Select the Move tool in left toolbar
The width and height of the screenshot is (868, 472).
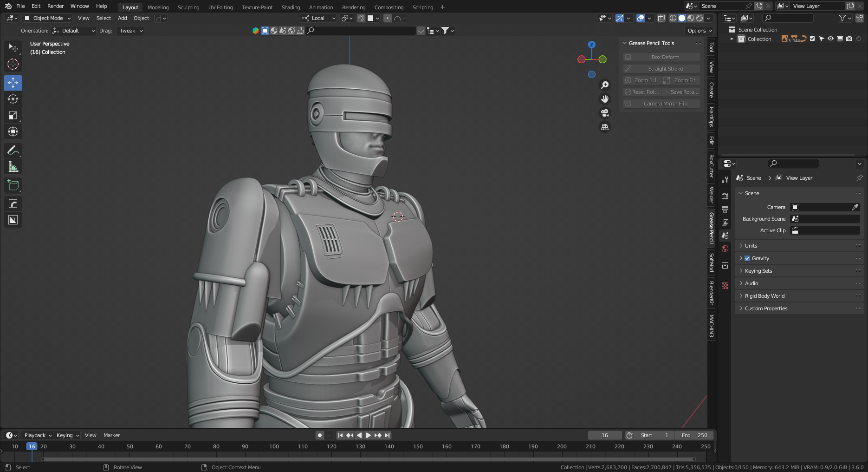(x=13, y=83)
